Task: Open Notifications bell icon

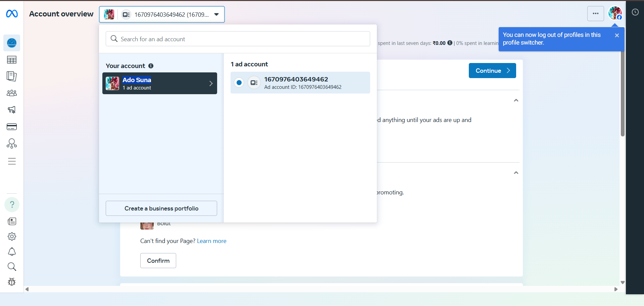Action: (x=12, y=252)
